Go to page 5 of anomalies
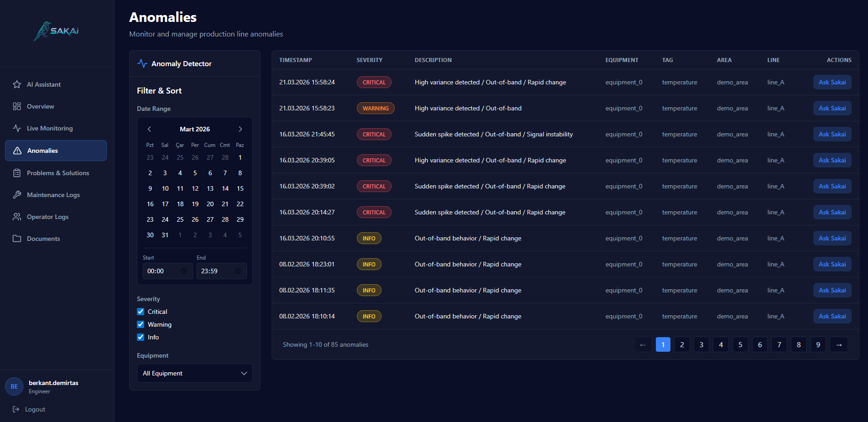 [740, 344]
